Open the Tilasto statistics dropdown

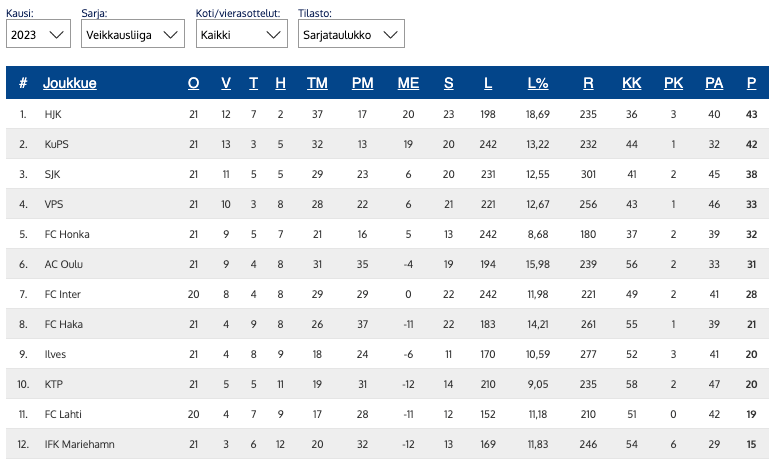(349, 35)
